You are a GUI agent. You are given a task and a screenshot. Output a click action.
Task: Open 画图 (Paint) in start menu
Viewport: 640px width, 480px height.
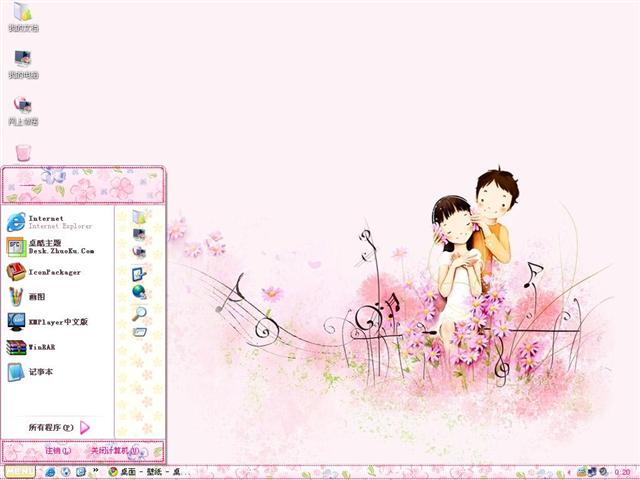click(x=26, y=297)
